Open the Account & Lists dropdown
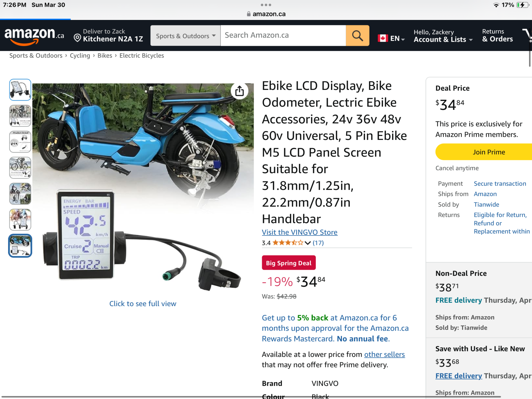 [x=443, y=36]
